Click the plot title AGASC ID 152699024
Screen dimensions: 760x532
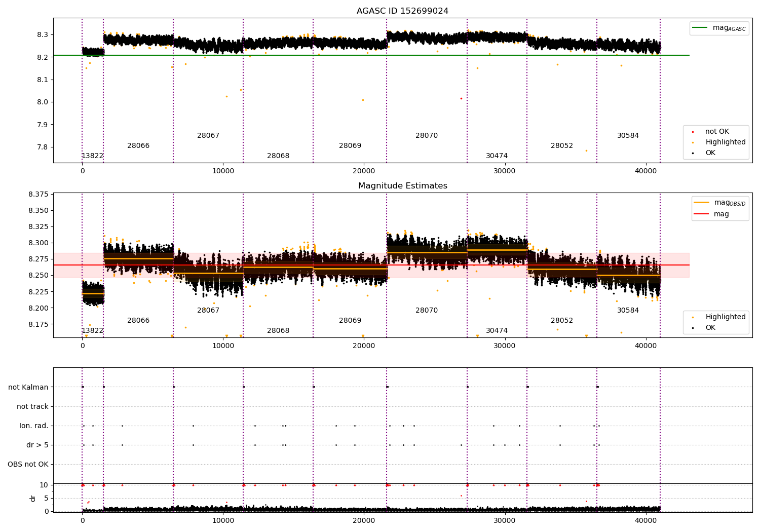402,11
